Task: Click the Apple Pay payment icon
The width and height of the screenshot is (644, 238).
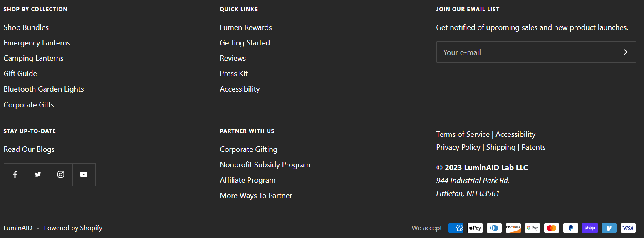Action: 475,228
